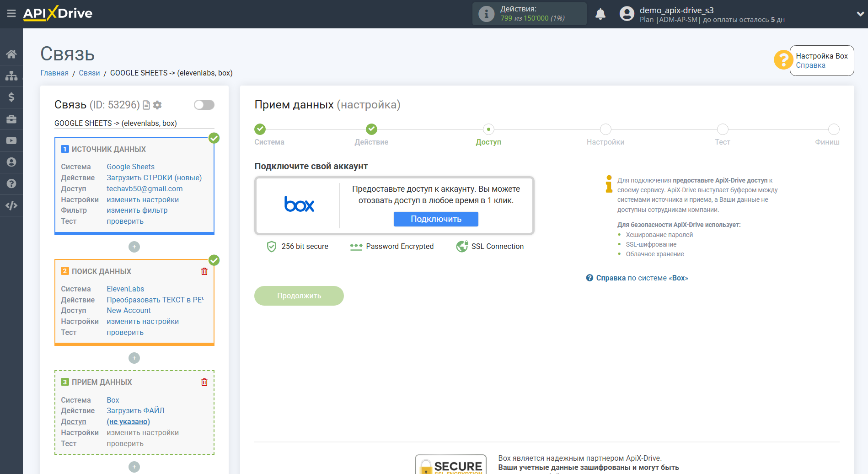Click the copy document icon beside ID 53296
Image resolution: width=868 pixels, height=474 pixels.
point(146,105)
